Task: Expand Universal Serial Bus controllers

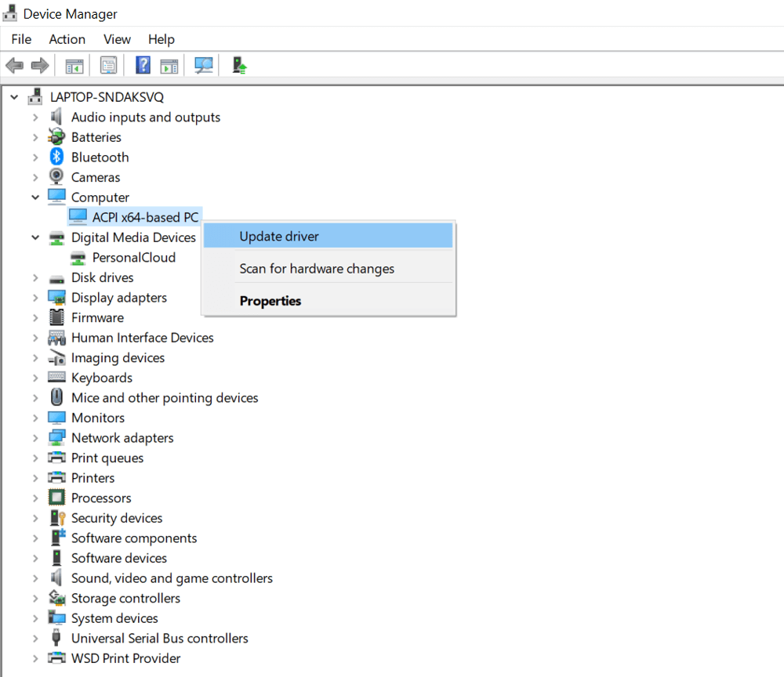Action: tap(35, 639)
